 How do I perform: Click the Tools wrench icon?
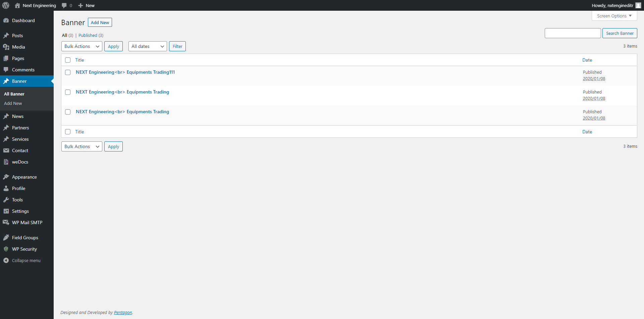pos(6,200)
